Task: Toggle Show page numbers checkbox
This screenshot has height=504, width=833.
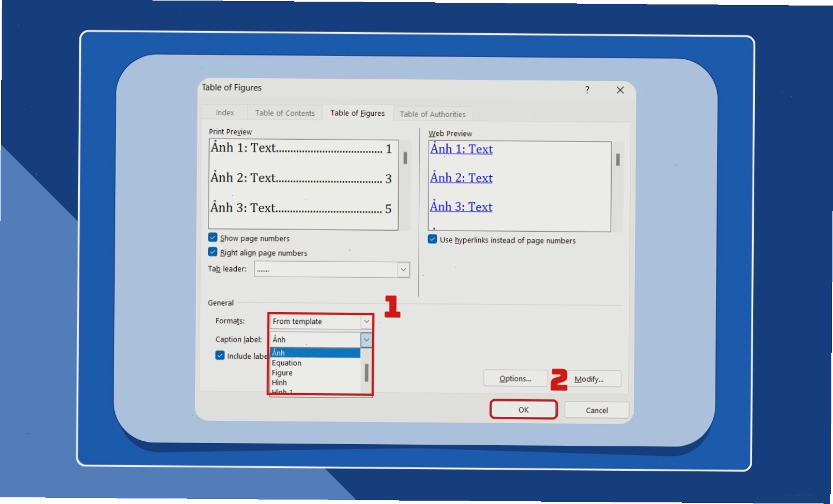Action: (x=213, y=238)
